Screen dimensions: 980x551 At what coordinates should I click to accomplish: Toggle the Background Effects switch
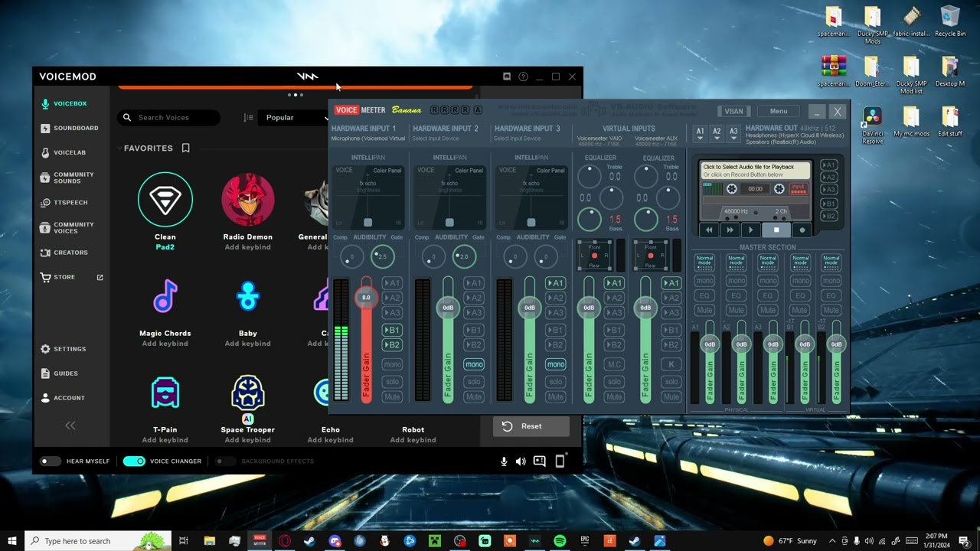pyautogui.click(x=224, y=461)
